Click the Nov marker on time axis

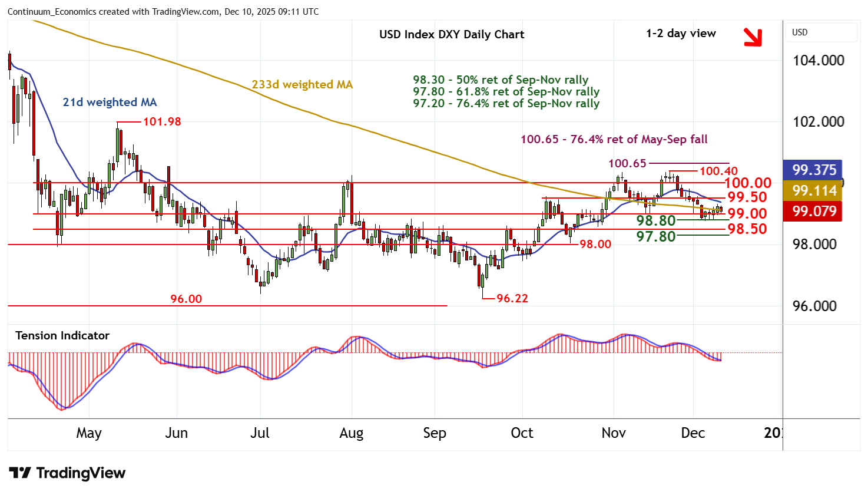click(x=614, y=433)
